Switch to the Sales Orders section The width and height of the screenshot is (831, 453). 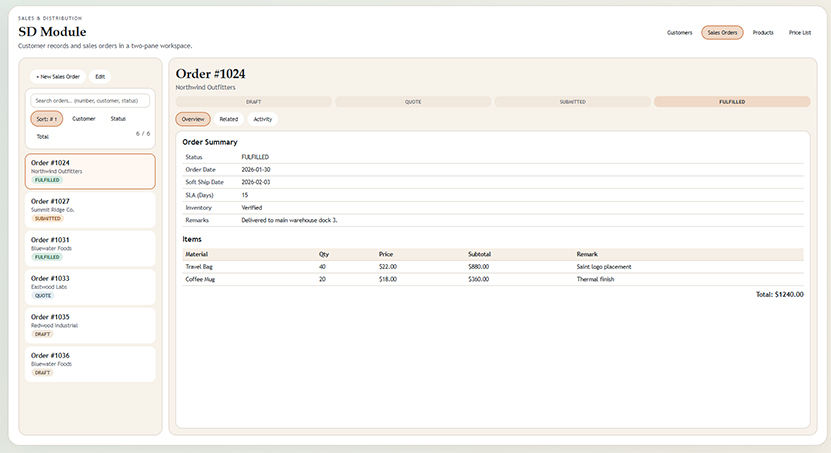coord(722,33)
